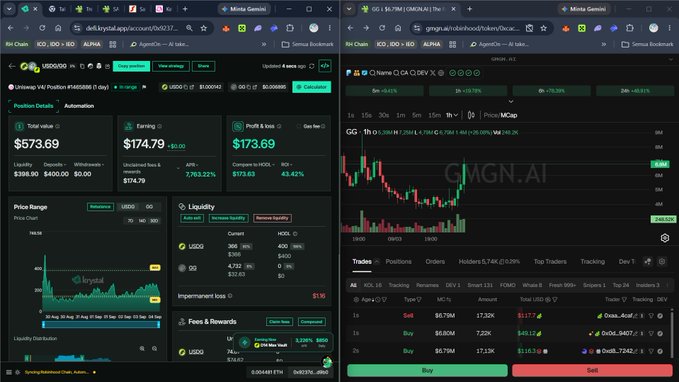Image resolution: width=679 pixels, height=382 pixels.
Task: Go back using Krystal back arrow
Action: click(12, 66)
